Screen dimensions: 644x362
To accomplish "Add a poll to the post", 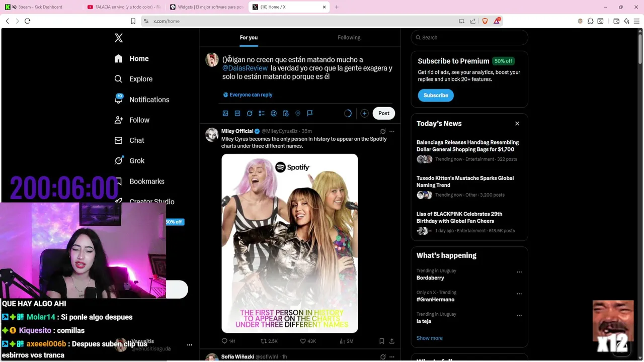I will pos(262,114).
